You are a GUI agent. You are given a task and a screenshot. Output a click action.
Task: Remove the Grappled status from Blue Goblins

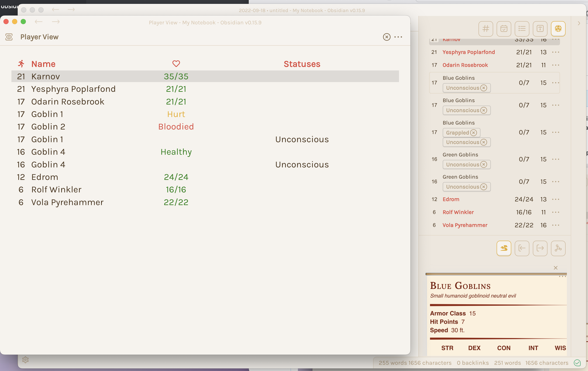[x=474, y=132]
